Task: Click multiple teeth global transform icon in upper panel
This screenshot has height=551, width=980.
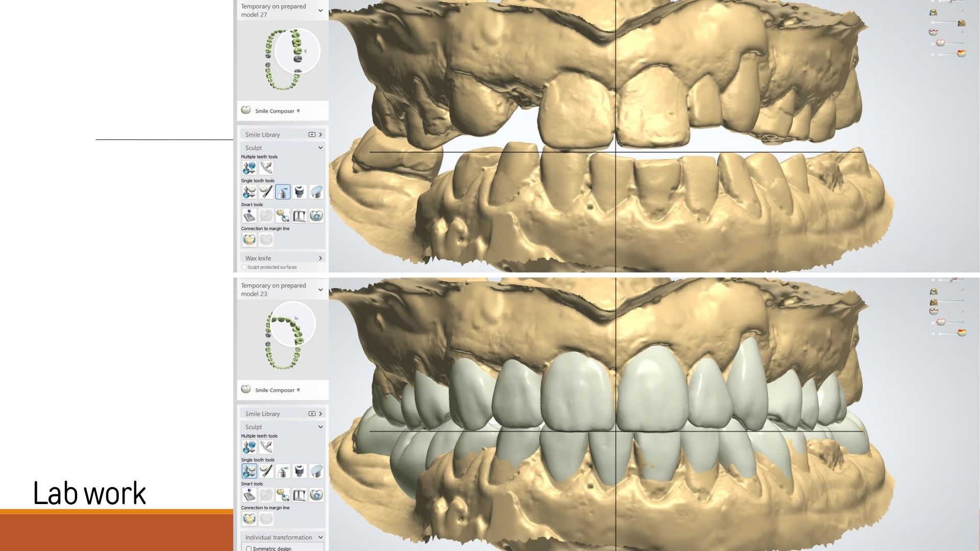Action: (x=249, y=168)
